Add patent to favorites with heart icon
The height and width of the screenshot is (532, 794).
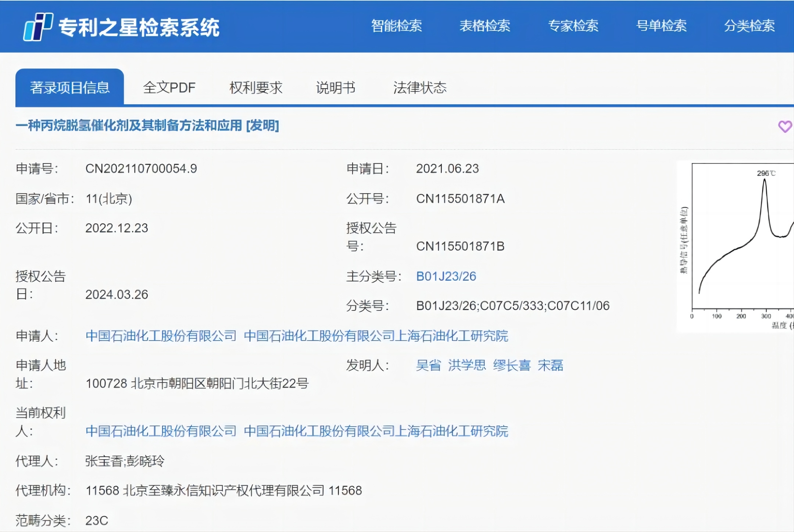coord(785,126)
